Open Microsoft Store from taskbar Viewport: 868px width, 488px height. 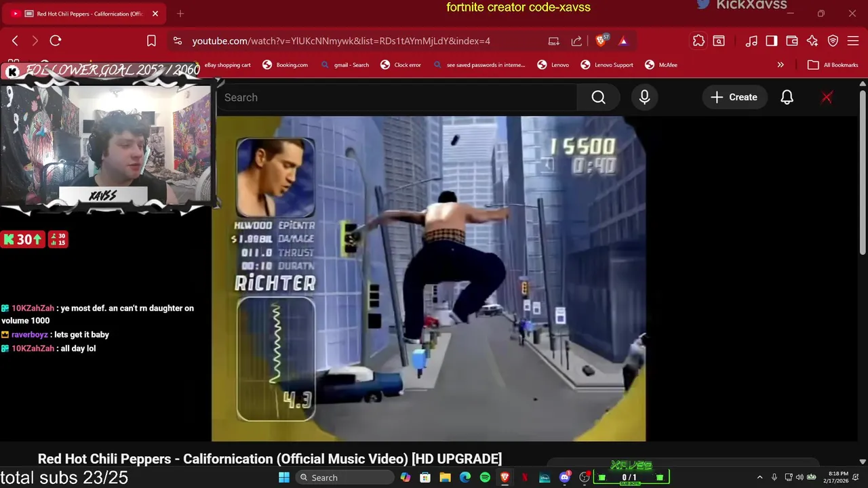pos(425,478)
